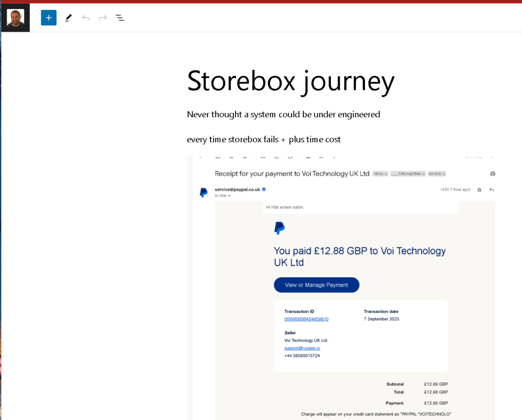Open transaction ID link 00W60006AS4939810
The width and height of the screenshot is (522, 420).
pos(306,319)
